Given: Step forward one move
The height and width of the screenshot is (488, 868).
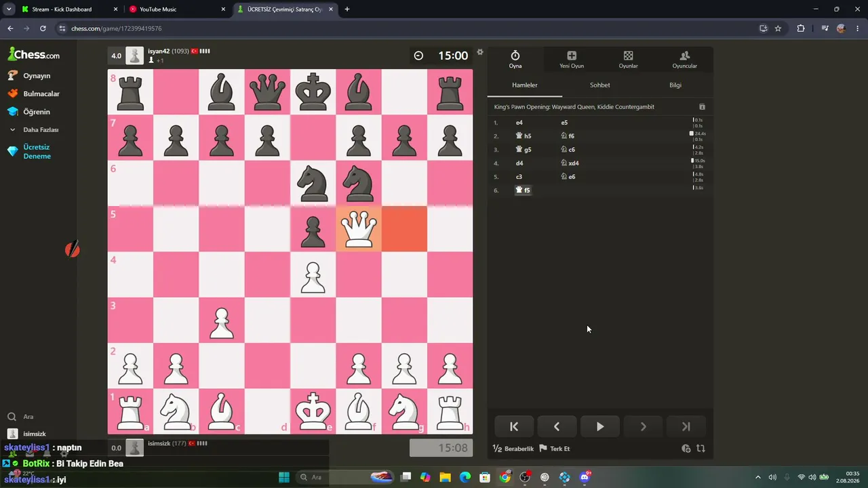Looking at the screenshot, I should pyautogui.click(x=643, y=426).
